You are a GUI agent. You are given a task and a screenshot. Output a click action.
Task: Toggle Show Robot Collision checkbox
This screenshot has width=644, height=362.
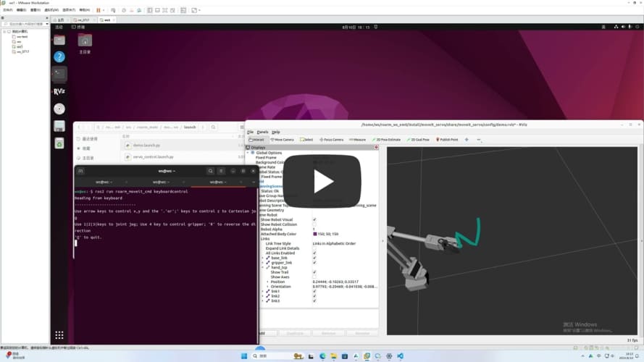point(314,224)
